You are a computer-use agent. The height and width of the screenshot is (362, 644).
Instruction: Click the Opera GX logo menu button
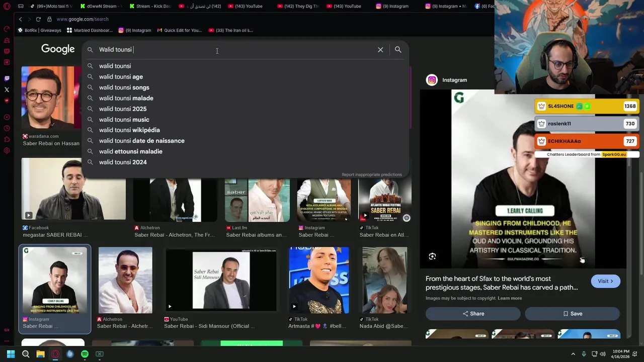click(7, 6)
